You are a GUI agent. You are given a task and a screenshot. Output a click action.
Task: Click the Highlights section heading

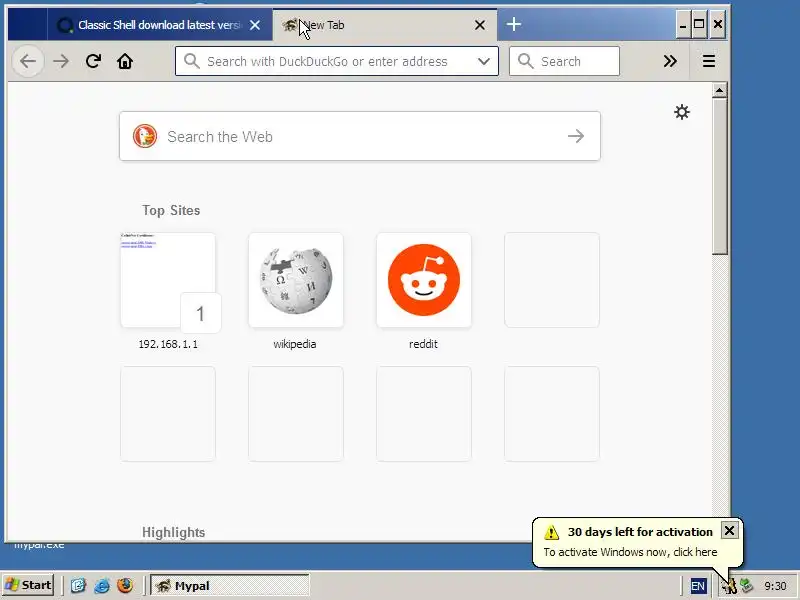[x=173, y=532]
